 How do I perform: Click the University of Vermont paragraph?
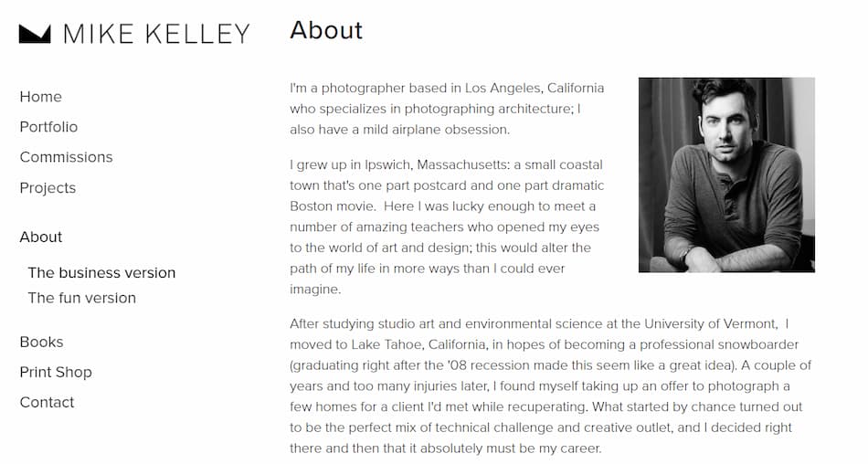pyautogui.click(x=550, y=386)
